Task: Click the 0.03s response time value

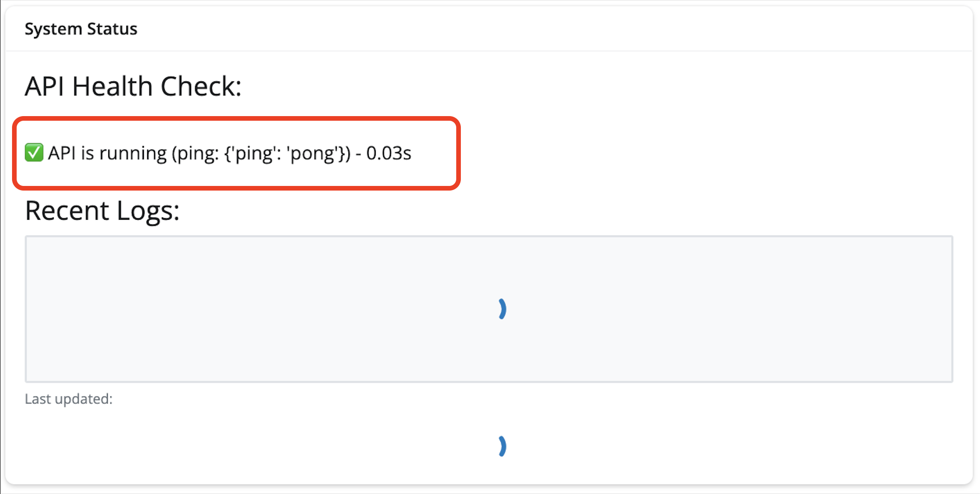Action: 389,153
